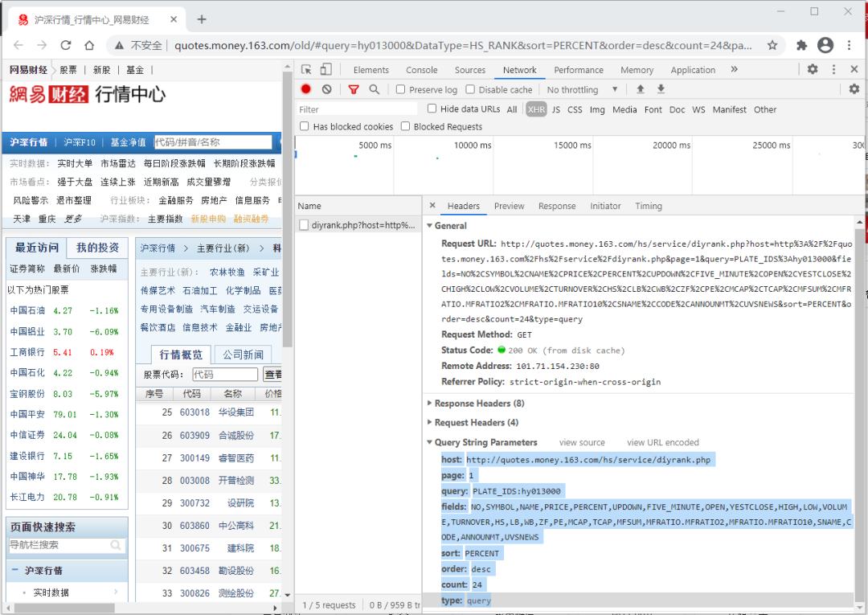
Task: Stop recording the network log
Action: click(305, 89)
